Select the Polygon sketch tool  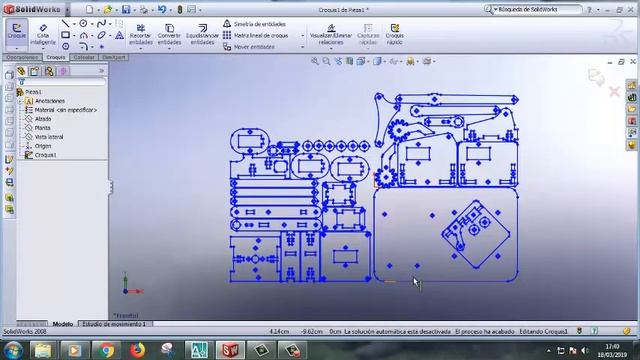(x=66, y=47)
